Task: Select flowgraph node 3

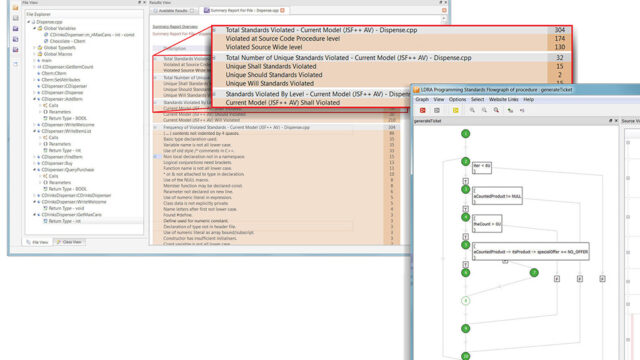Action: (465, 189)
